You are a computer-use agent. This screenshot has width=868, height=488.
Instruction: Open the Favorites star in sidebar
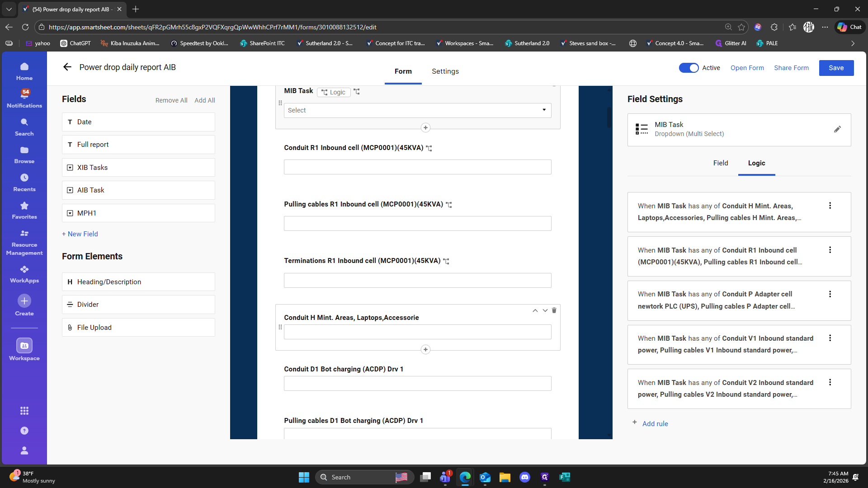click(24, 211)
